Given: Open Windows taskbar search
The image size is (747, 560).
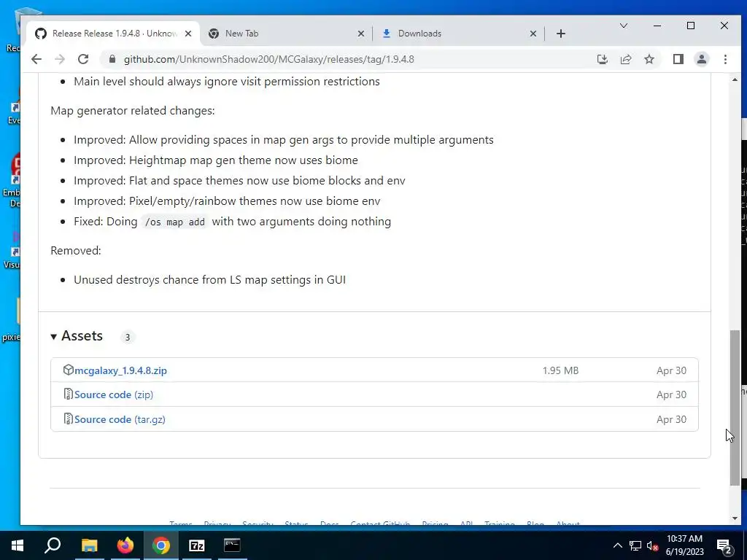Looking at the screenshot, I should [x=53, y=545].
